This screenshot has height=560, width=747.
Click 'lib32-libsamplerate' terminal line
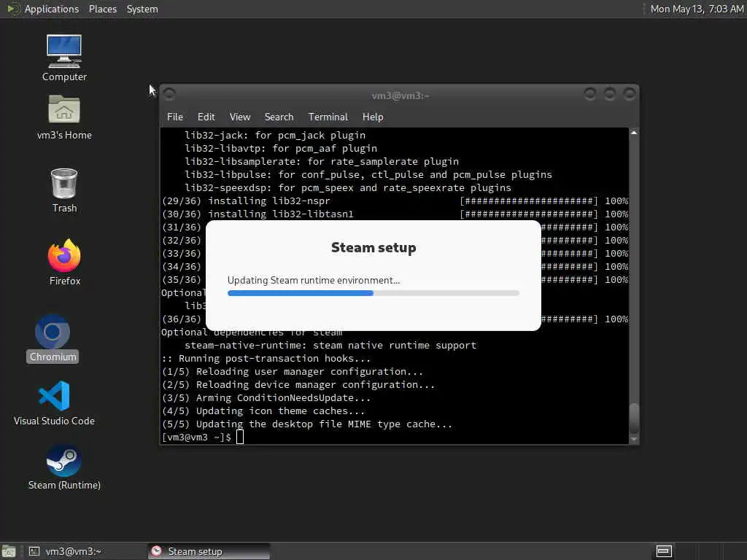322,162
